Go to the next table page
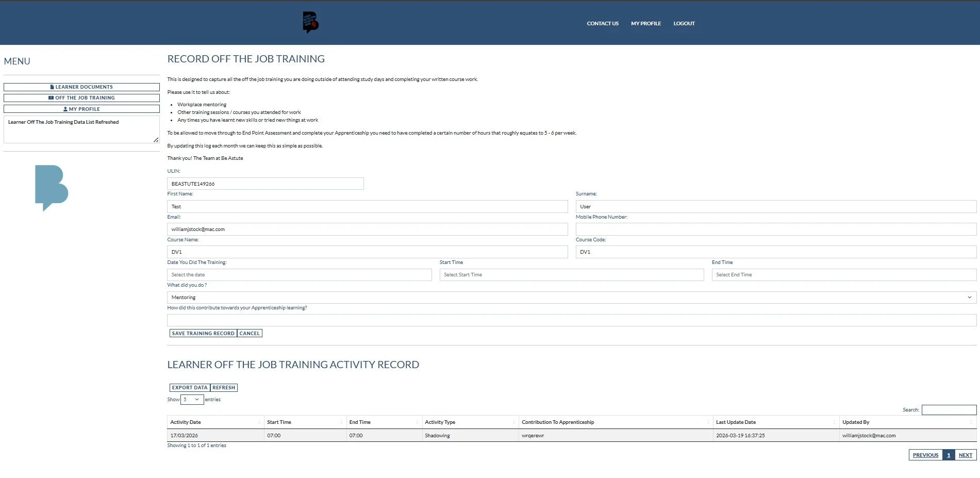This screenshot has width=980, height=478. [966, 455]
